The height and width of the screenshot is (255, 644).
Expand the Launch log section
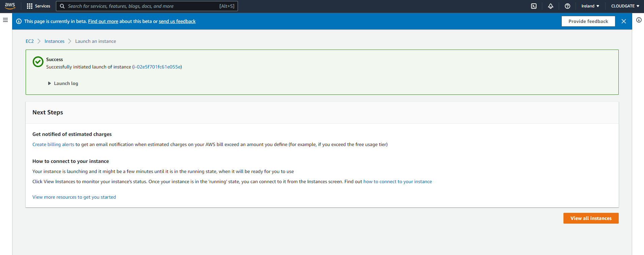[63, 83]
